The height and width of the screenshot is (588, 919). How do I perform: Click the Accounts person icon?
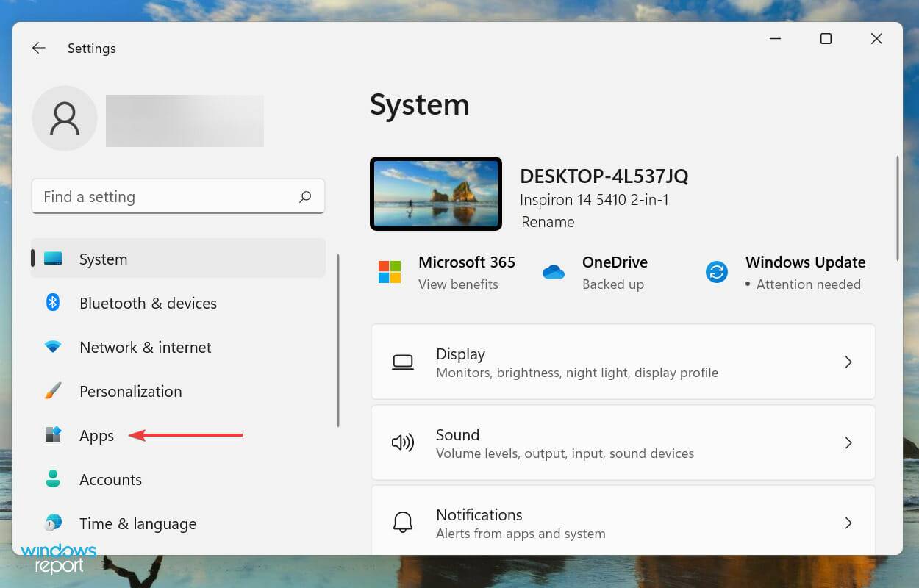tap(53, 479)
